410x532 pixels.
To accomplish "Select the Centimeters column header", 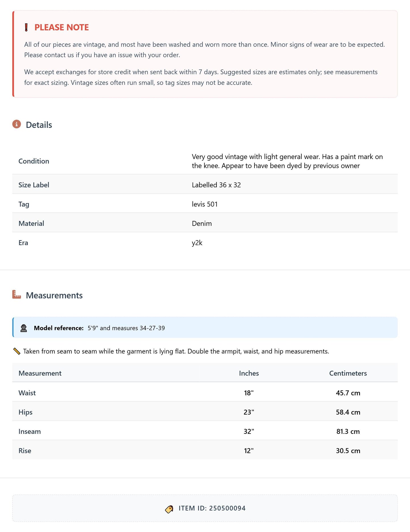I will (x=348, y=373).
